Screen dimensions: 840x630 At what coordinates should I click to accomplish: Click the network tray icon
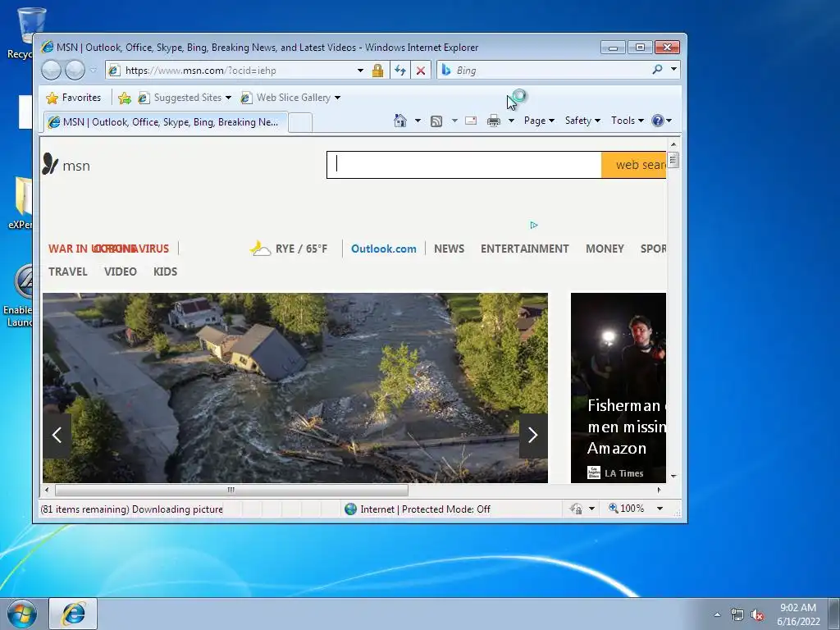pos(737,615)
